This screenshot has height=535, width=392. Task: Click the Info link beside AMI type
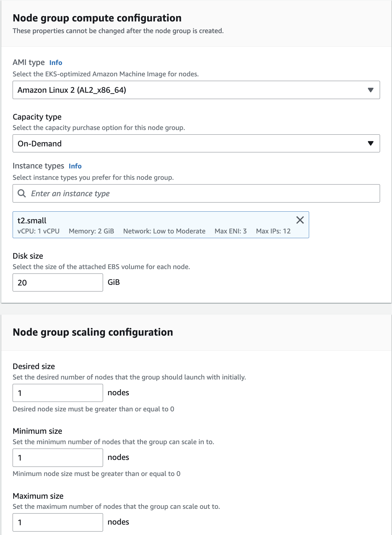click(x=56, y=62)
